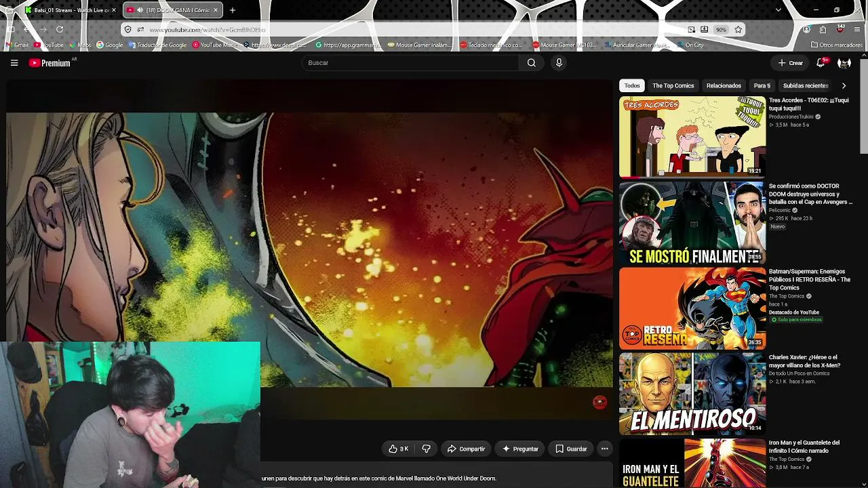
Task: Open a new browser tab
Action: (233, 10)
